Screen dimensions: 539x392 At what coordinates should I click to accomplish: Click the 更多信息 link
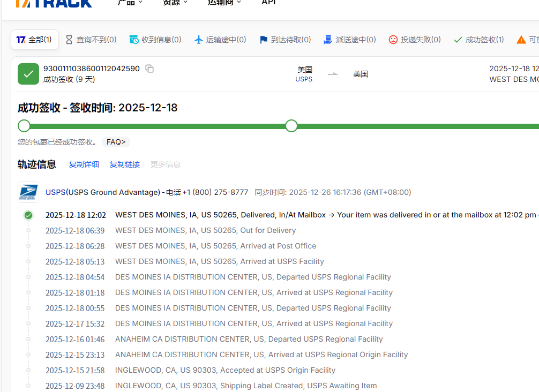(166, 164)
